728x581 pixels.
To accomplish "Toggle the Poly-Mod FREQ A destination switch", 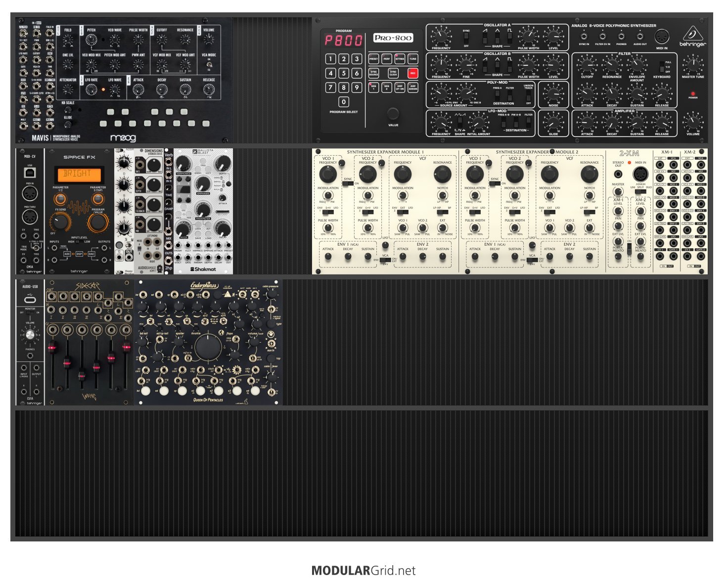I will 497,95.
